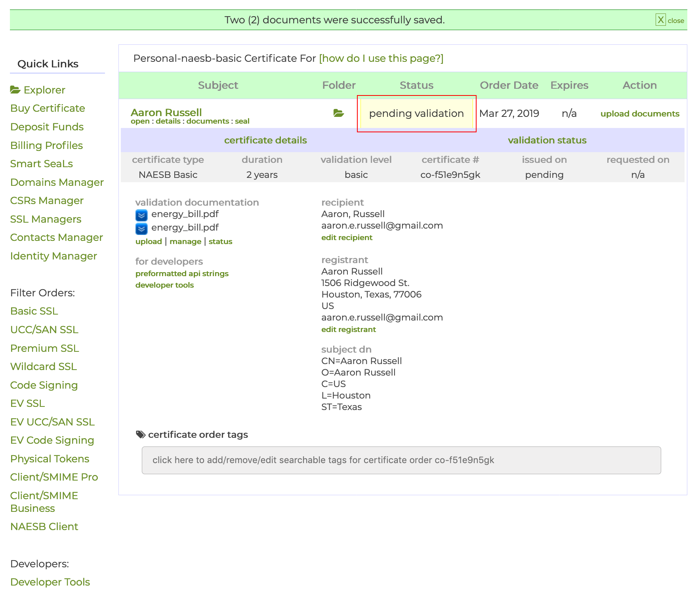Open preformatted api strings link
700x599 pixels.
182,274
